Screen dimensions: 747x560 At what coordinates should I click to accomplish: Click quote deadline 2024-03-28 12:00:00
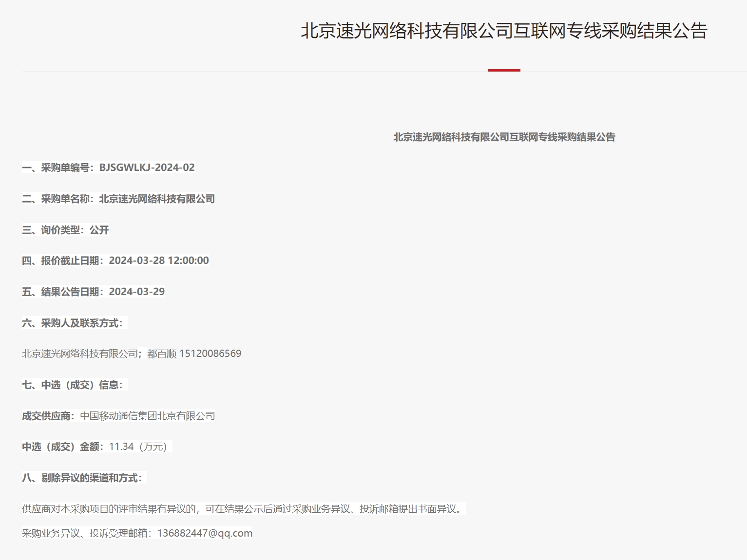coord(158,261)
